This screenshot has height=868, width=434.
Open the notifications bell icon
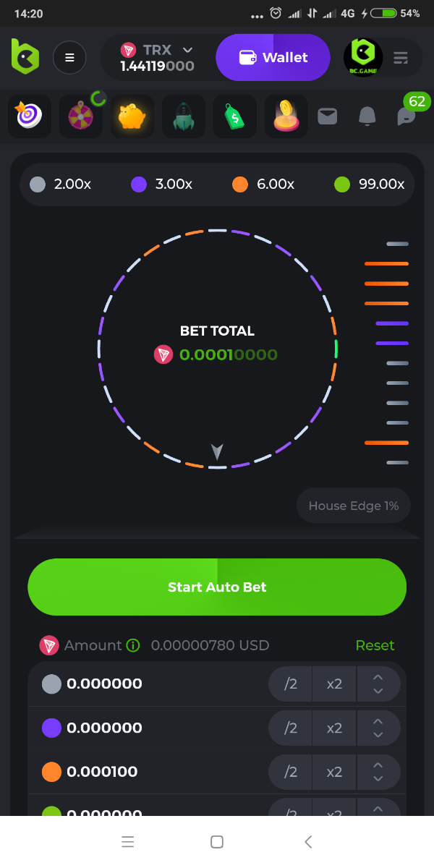[x=367, y=116]
